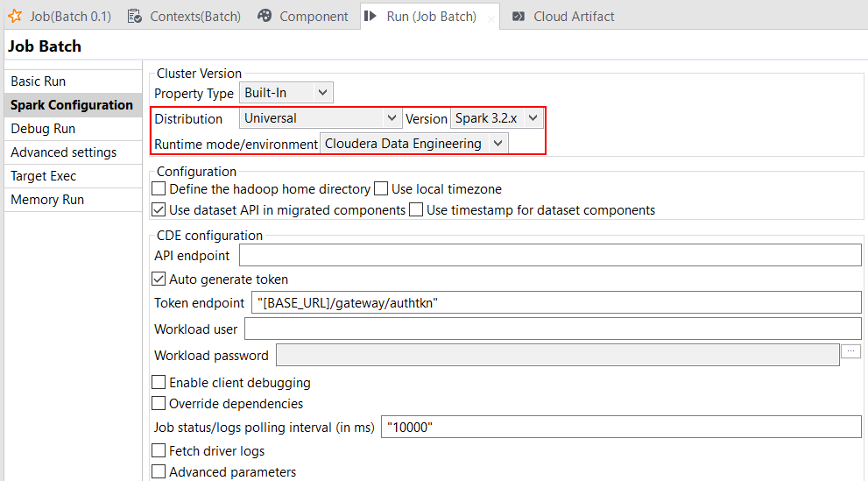Open Runtime mode/environment dropdown
The image size is (868, 481).
pos(413,144)
